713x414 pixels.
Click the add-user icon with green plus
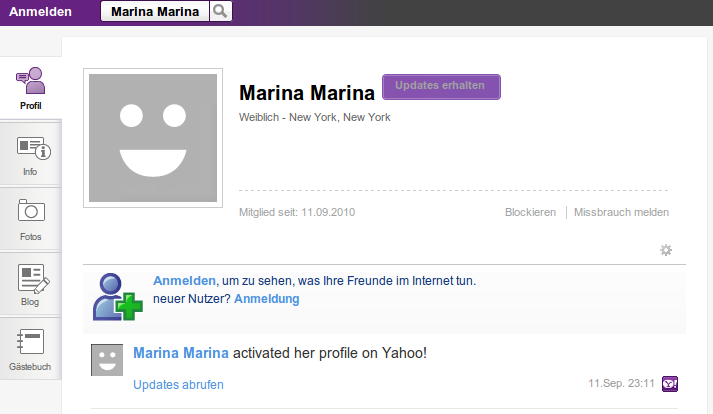tap(117, 297)
